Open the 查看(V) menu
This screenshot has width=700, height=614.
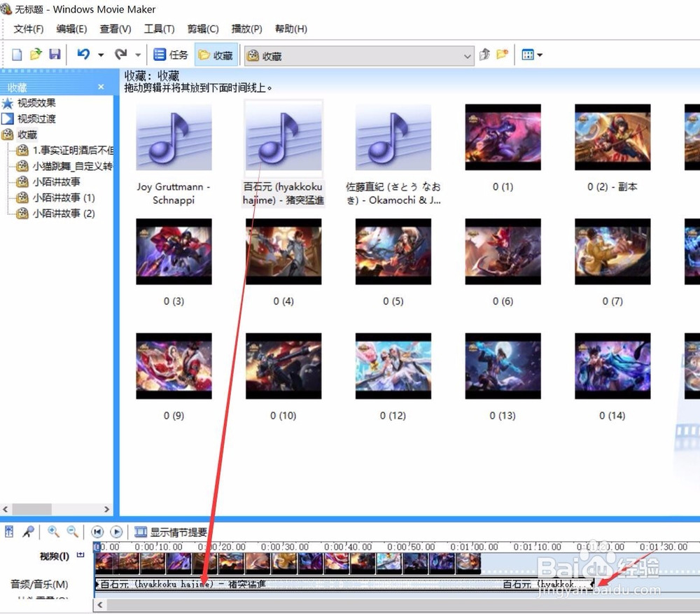pyautogui.click(x=115, y=29)
